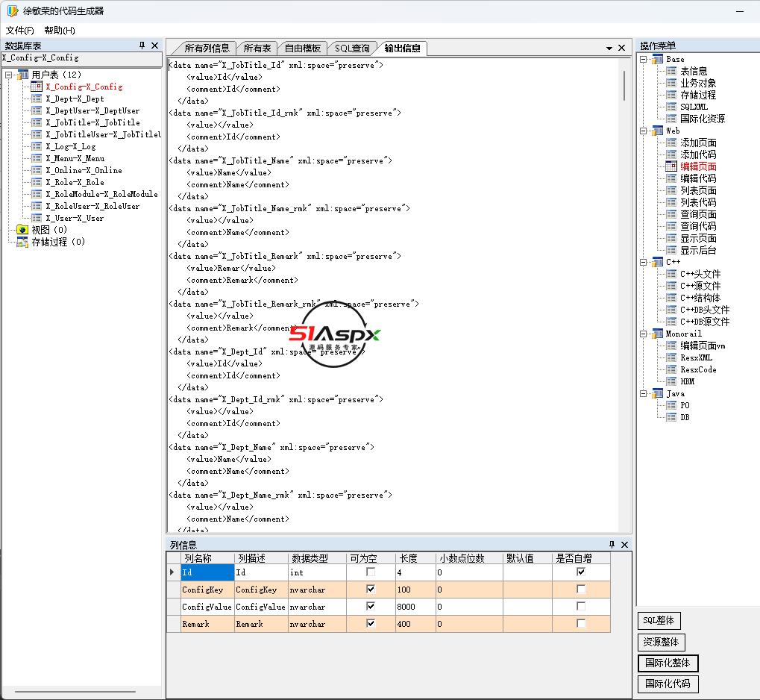This screenshot has width=760, height=700.
Task: Click the X_Role-X_Role table icon
Action: pos(37,182)
